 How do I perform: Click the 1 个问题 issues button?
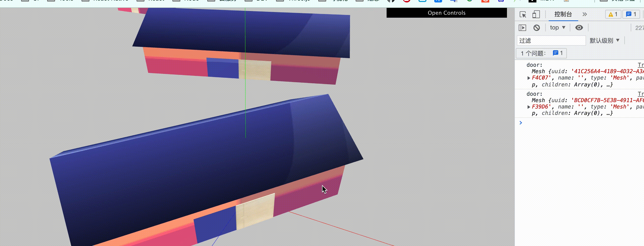pyautogui.click(x=541, y=53)
